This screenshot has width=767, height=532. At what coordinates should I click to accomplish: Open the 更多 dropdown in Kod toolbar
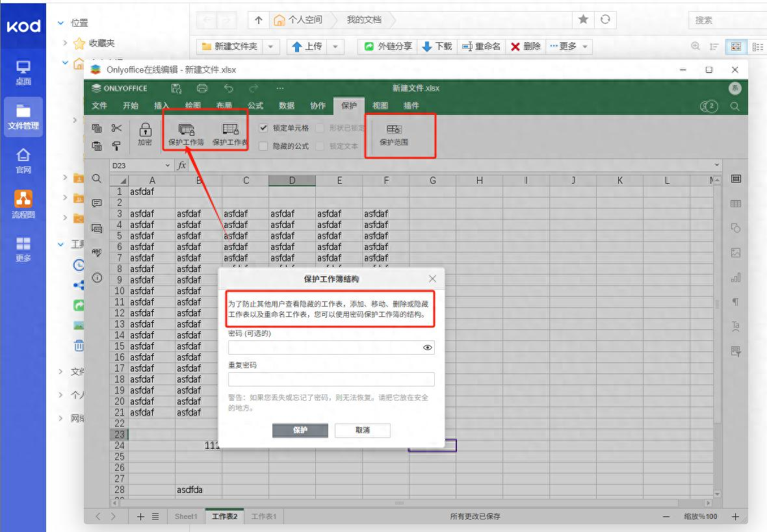coord(568,47)
